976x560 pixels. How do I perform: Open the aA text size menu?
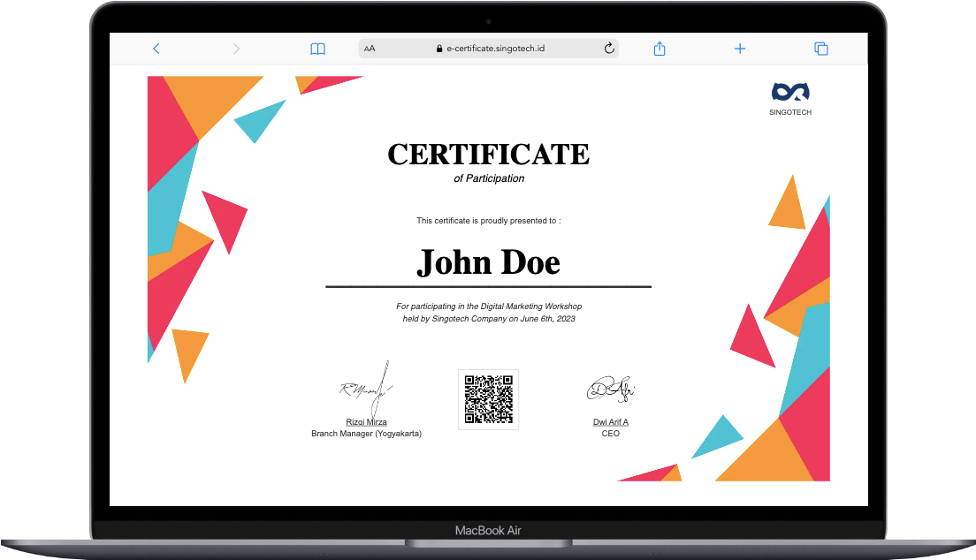[370, 49]
